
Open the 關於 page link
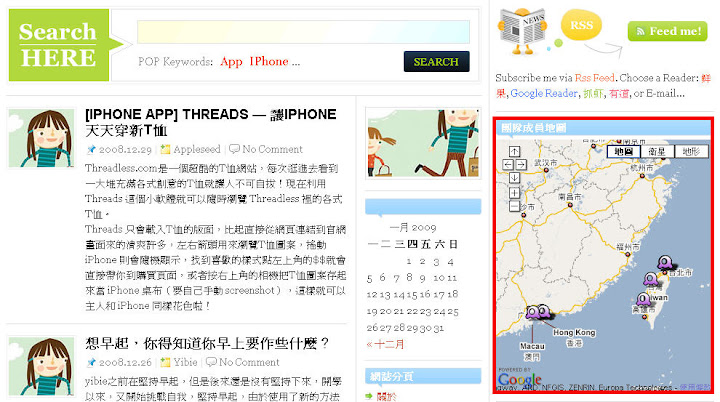[x=386, y=396]
